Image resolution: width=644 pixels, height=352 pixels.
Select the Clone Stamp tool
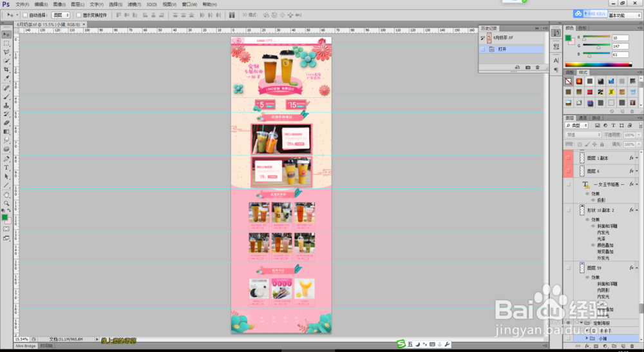point(6,105)
